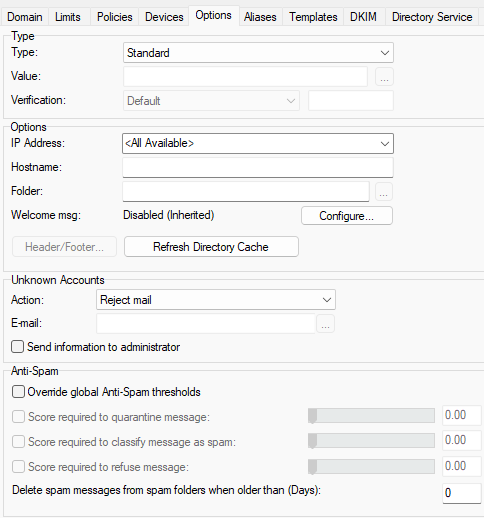Click the ellipsis button next to E-mail field
484x518 pixels.
click(x=326, y=324)
